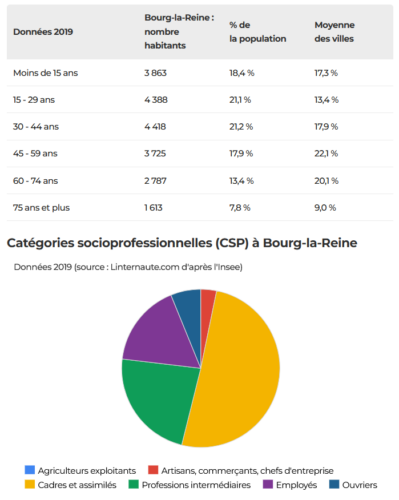
Task: Click the Employés purple legend swatch
Action: (x=268, y=484)
